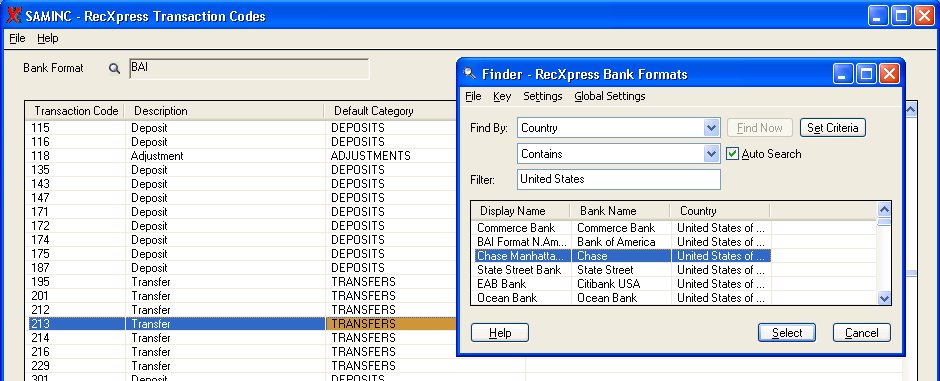Click the Finder results scrollbar up arrow
Image resolution: width=940 pixels, height=381 pixels.
point(884,210)
